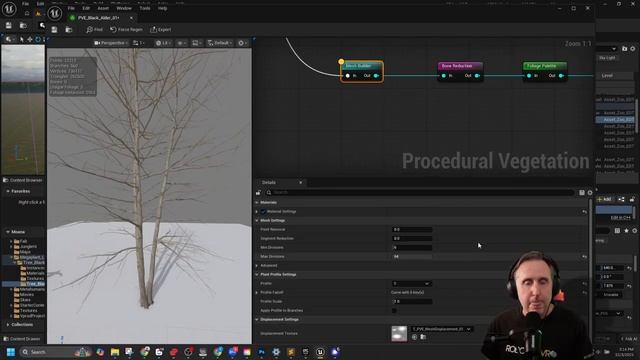Open the Profile dropdown
The width and height of the screenshot is (640, 360).
click(411, 283)
